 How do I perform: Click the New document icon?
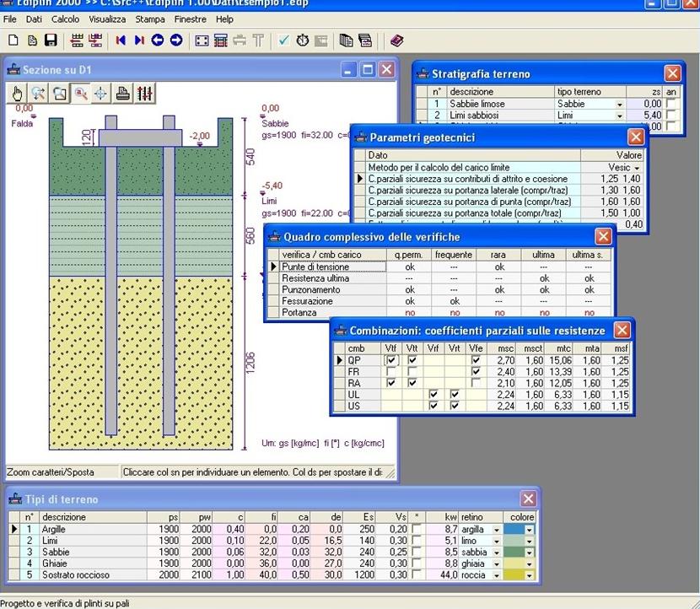tap(13, 40)
